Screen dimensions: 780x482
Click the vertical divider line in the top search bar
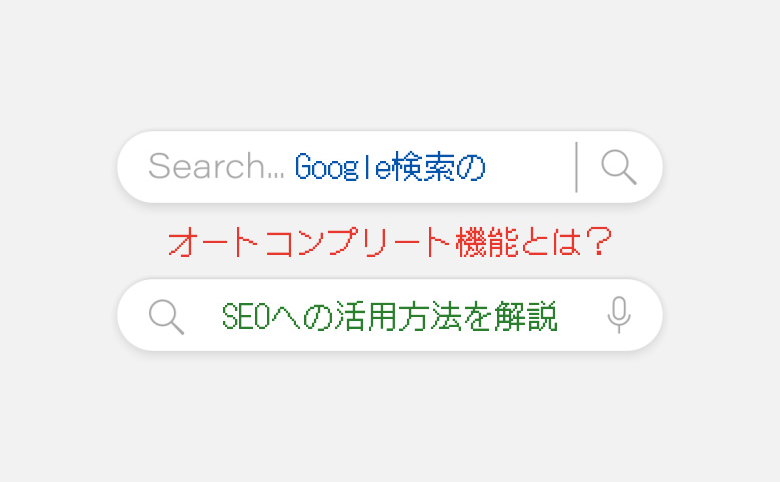[577, 167]
